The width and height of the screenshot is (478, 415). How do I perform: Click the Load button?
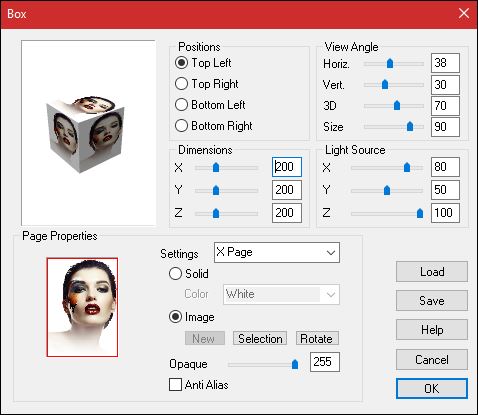(x=432, y=272)
